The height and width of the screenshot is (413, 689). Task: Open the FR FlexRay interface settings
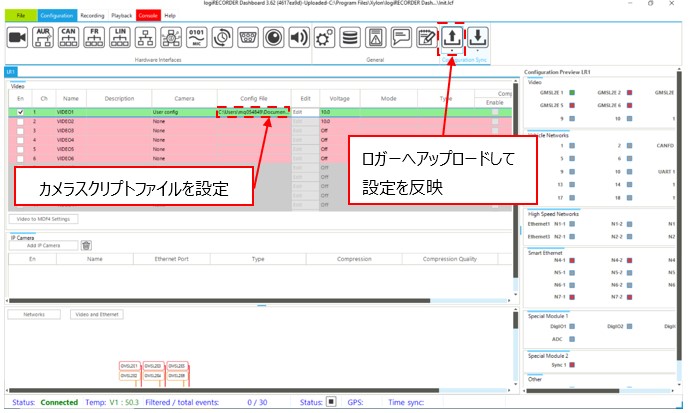point(94,38)
